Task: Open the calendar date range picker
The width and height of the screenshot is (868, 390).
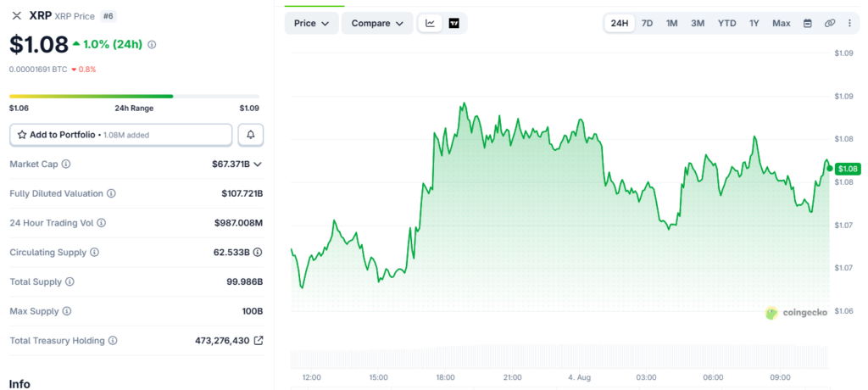Action: (808, 23)
